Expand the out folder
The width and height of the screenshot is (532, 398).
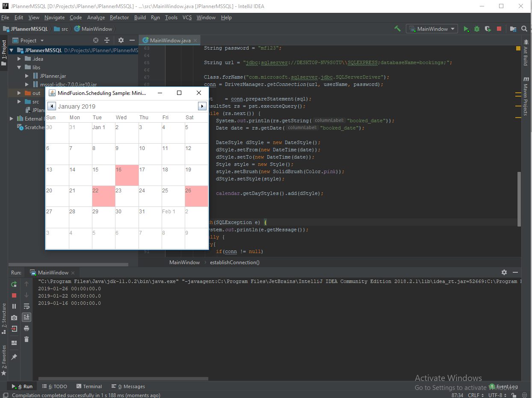[19, 93]
